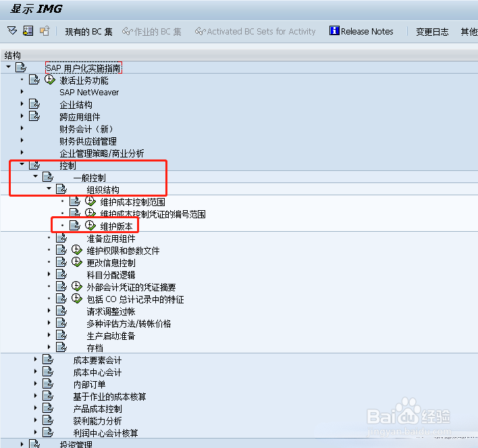
Task: Select the 更改信息控制 tree item text
Action: pyautogui.click(x=111, y=263)
